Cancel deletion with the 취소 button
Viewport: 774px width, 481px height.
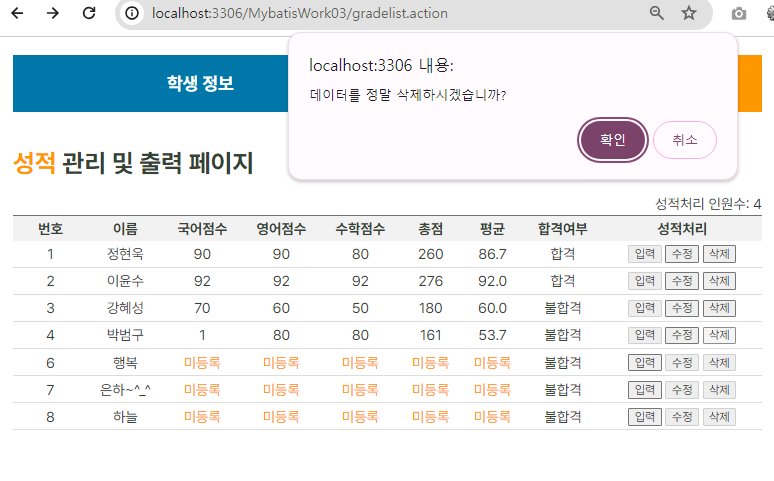685,140
